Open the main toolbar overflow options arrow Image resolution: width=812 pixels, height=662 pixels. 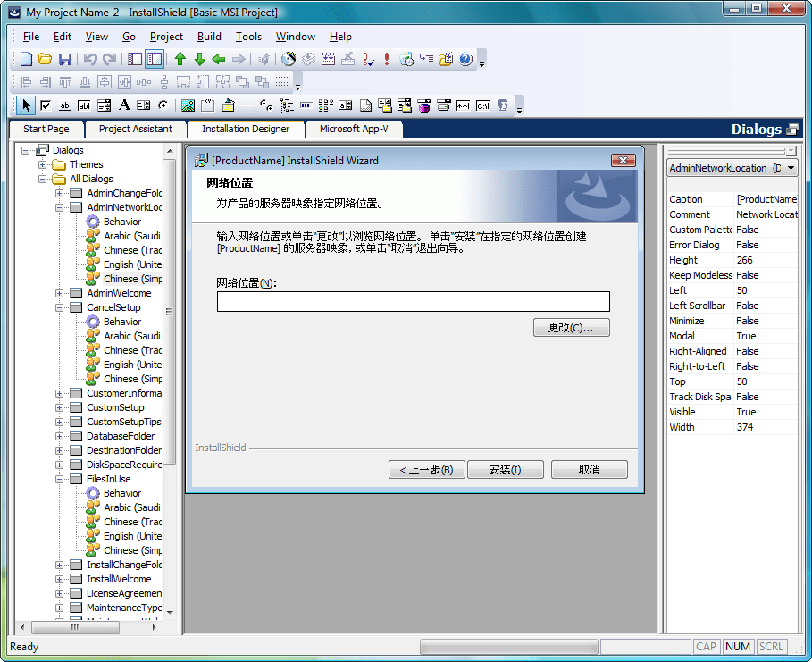click(481, 63)
